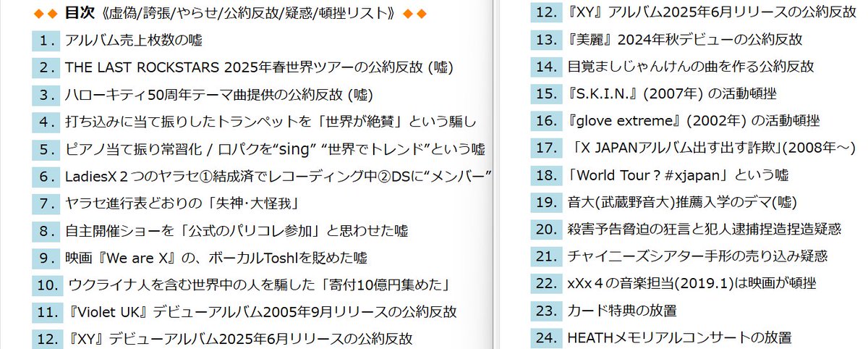Click 『XY』デビューアルバム2025年6月リリース entry
Image resolution: width=868 pixels, height=349 pixels.
tap(238, 339)
